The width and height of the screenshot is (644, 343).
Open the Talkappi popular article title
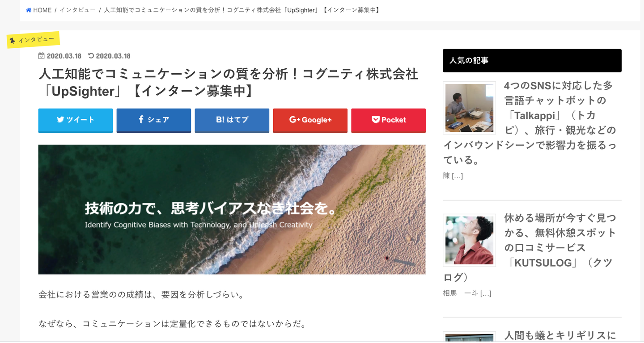tap(530, 122)
